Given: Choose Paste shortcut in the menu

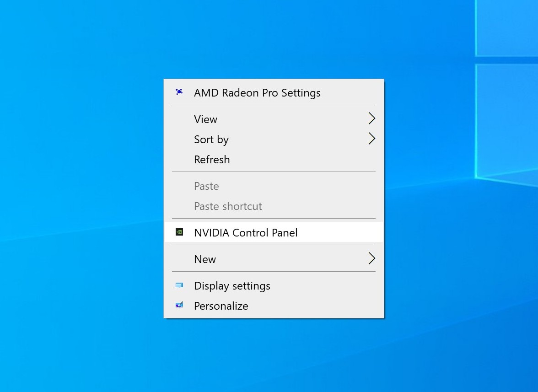Looking at the screenshot, I should coord(274,206).
